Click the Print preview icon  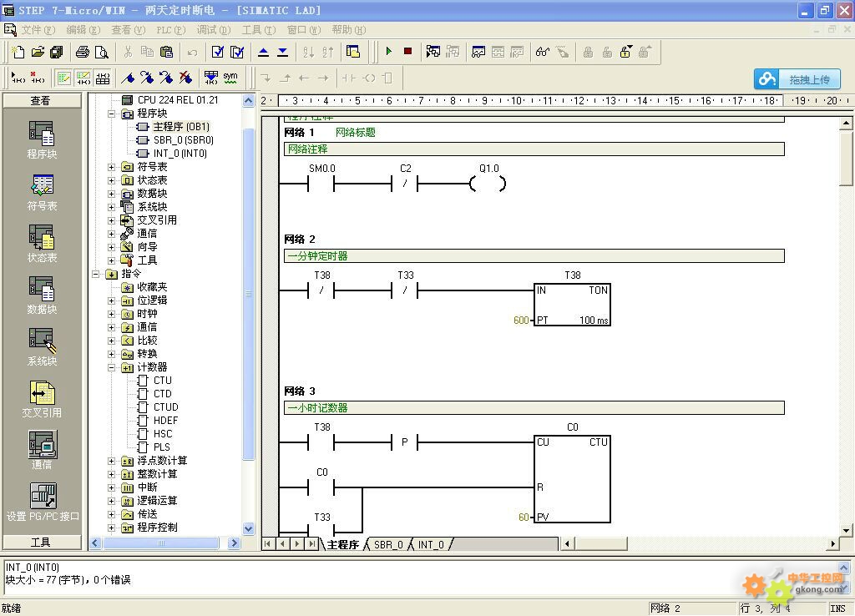pos(101,52)
